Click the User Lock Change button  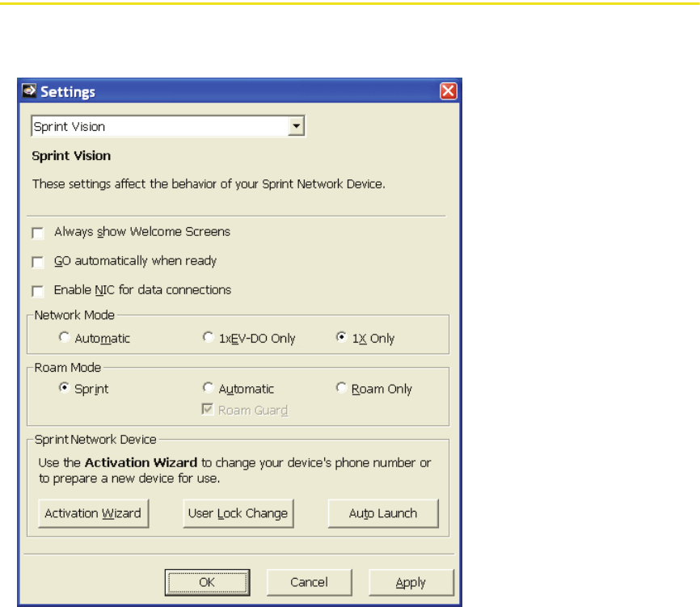pyautogui.click(x=238, y=513)
